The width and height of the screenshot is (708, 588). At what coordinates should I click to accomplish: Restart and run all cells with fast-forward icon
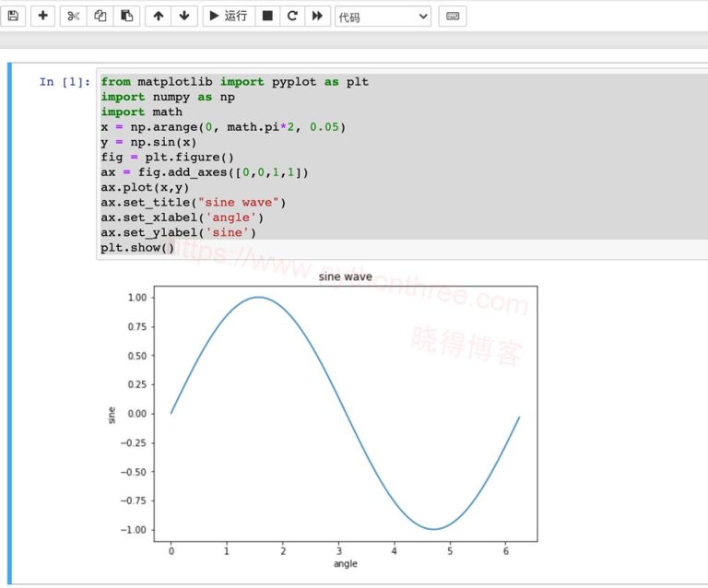(317, 16)
